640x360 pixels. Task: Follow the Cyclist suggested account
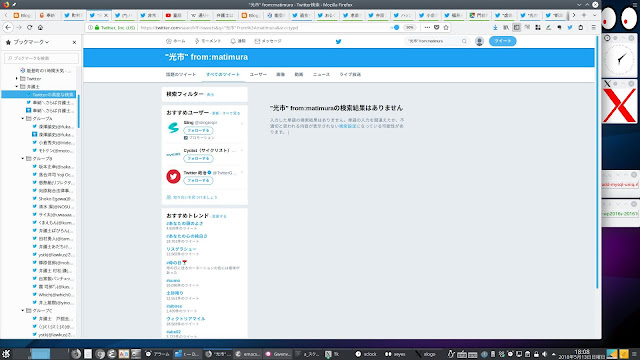[x=198, y=158]
